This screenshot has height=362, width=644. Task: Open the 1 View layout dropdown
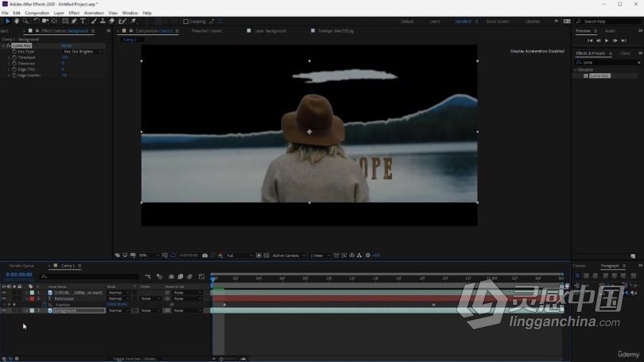point(320,255)
